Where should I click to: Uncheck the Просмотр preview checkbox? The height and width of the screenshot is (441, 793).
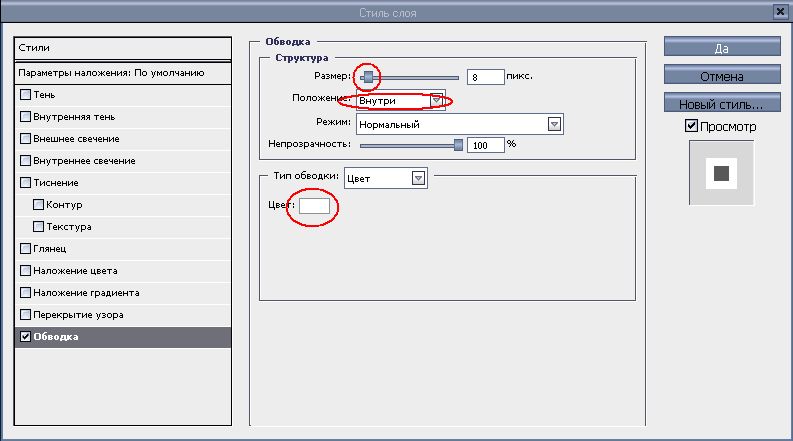[x=691, y=127]
